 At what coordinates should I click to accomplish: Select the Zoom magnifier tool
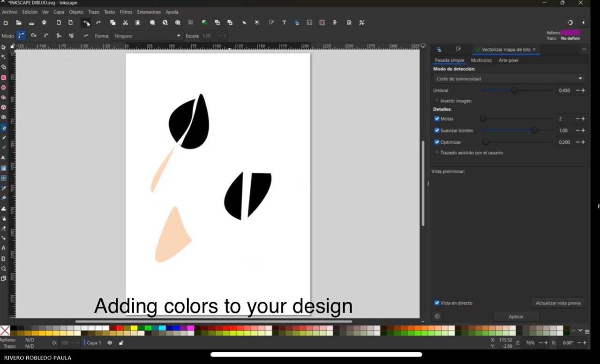[x=4, y=269]
